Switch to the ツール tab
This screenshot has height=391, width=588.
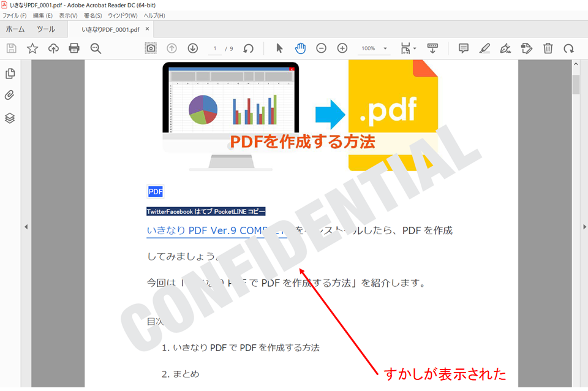46,29
